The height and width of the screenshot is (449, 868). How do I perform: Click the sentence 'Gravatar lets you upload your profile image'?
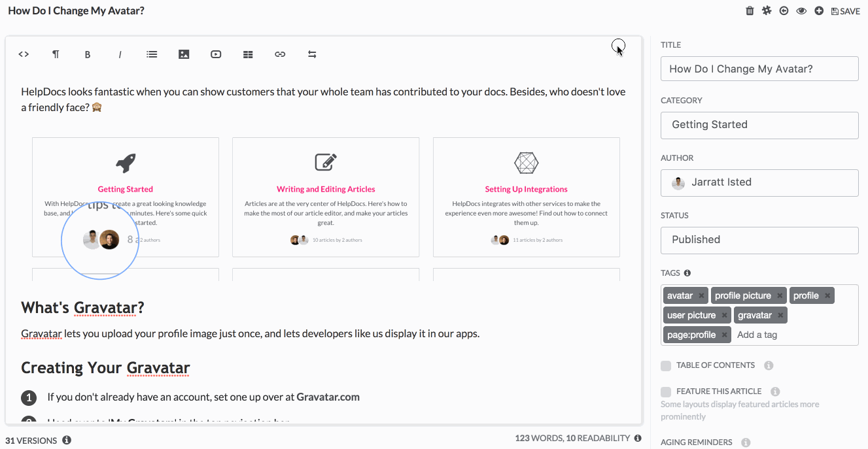pos(250,333)
